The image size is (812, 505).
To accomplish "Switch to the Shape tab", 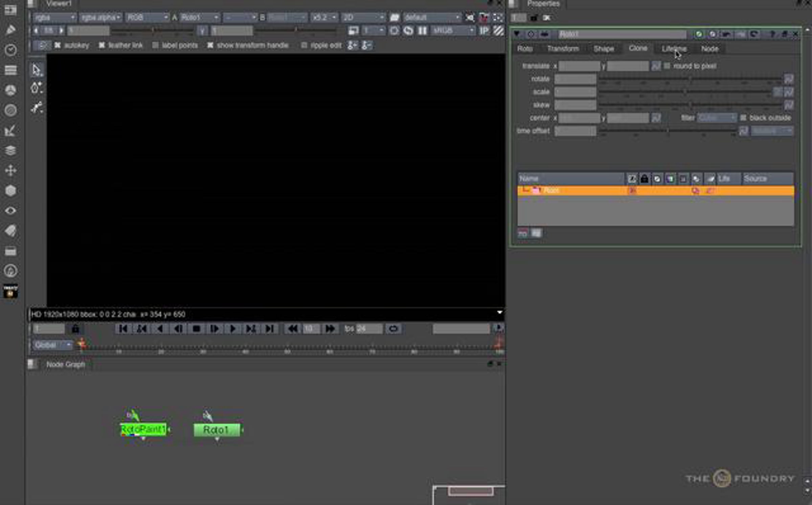I will click(x=604, y=49).
